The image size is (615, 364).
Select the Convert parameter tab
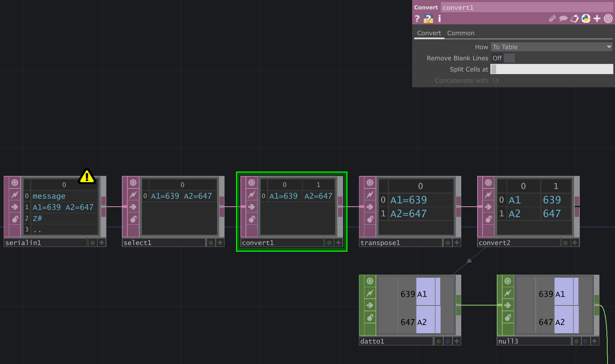[x=429, y=33]
